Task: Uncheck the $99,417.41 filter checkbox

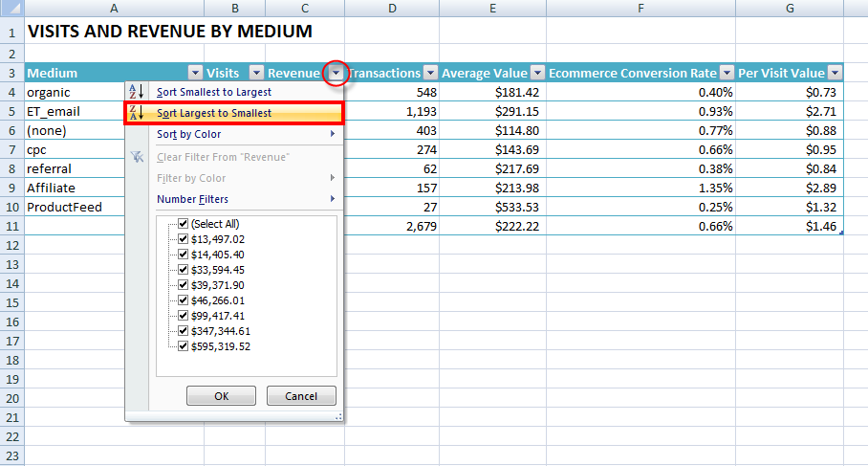Action: pos(184,315)
